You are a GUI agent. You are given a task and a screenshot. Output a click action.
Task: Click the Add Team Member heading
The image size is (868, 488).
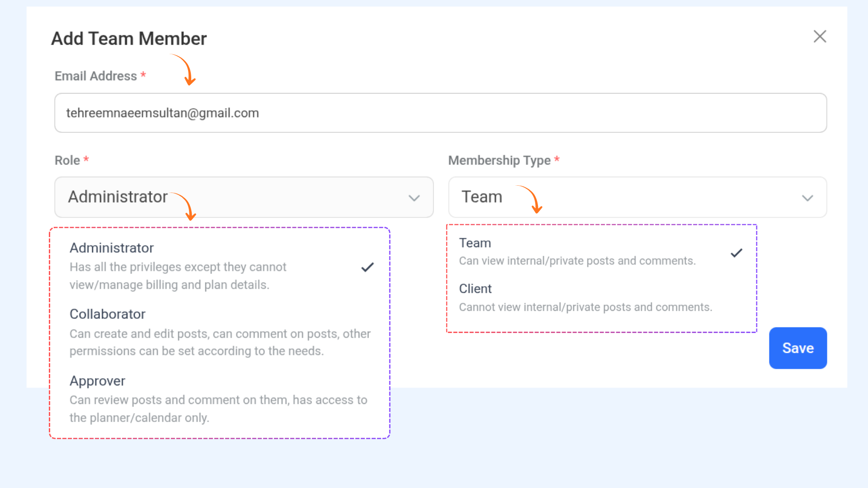click(x=129, y=39)
